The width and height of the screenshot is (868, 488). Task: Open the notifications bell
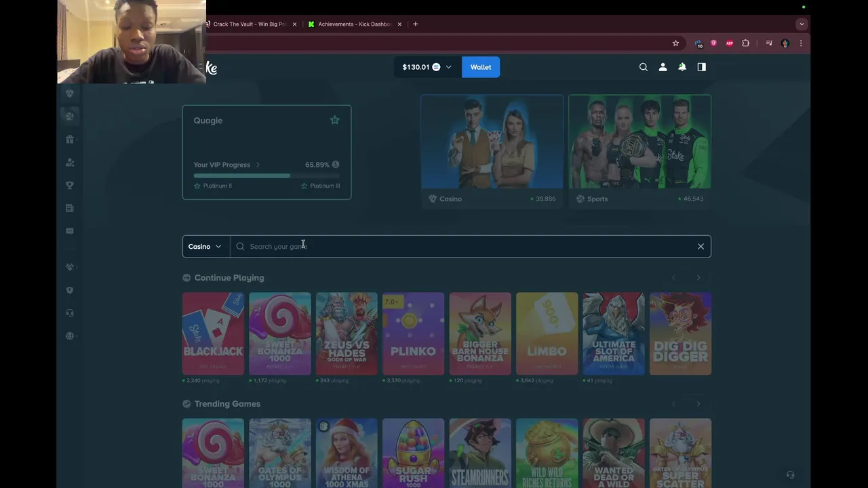coord(682,67)
